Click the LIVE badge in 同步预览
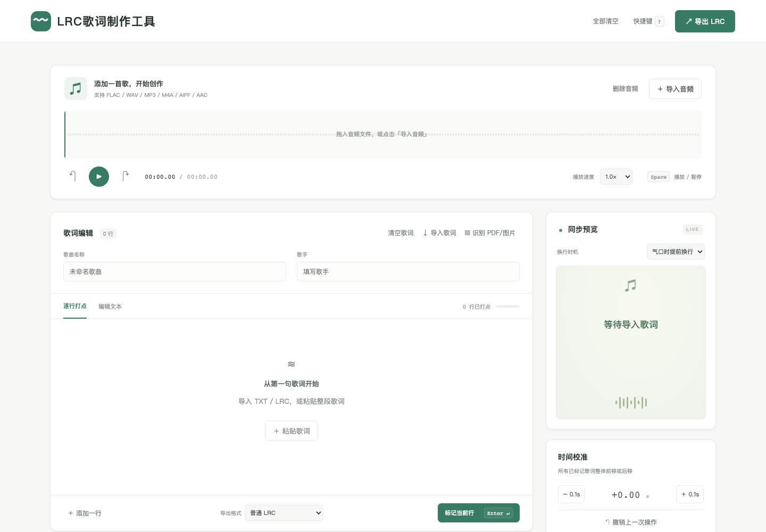 point(693,229)
